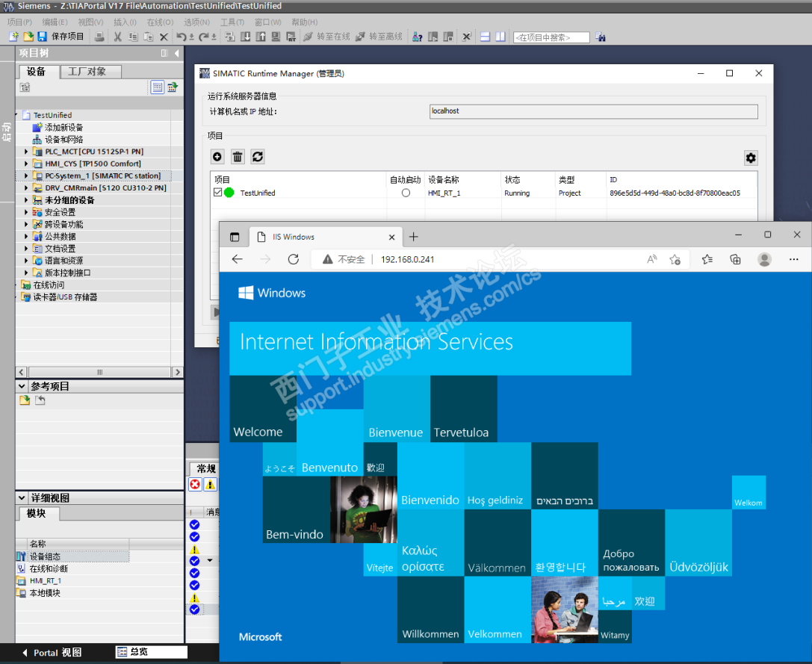Click the new project icon in TIA toolbar
This screenshot has width=812, height=664.
coord(14,37)
